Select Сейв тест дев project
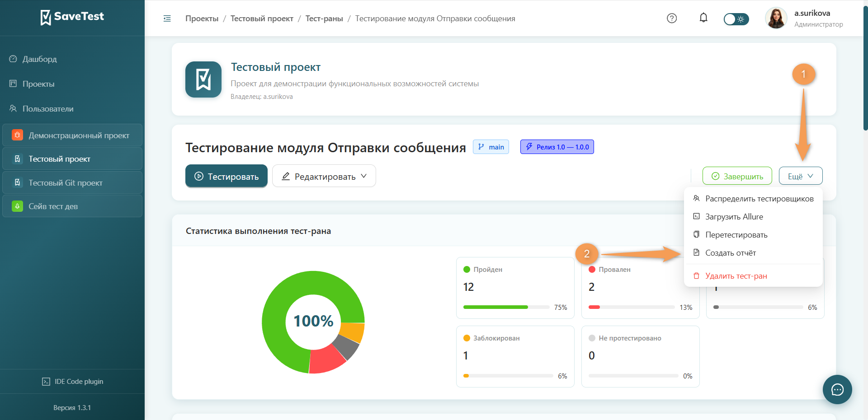 72,206
